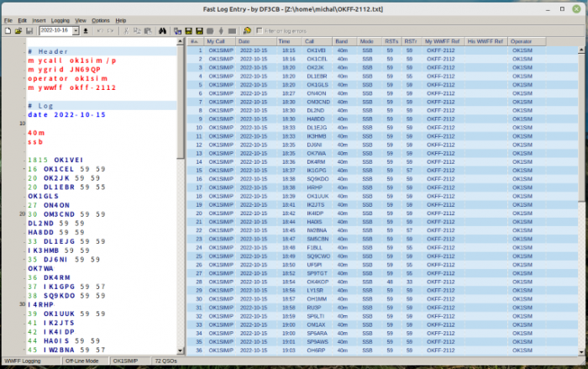The height and width of the screenshot is (369, 588).
Task: Click the grayed octagon stop icon
Action: [210, 31]
